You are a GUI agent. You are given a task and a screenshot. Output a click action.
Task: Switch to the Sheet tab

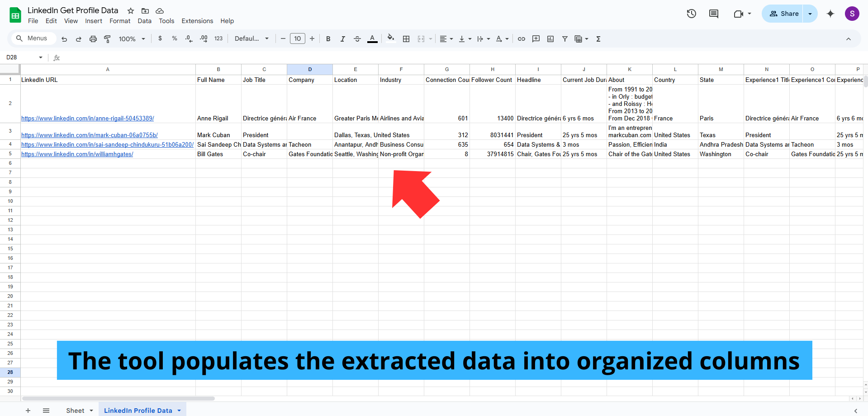(x=75, y=411)
